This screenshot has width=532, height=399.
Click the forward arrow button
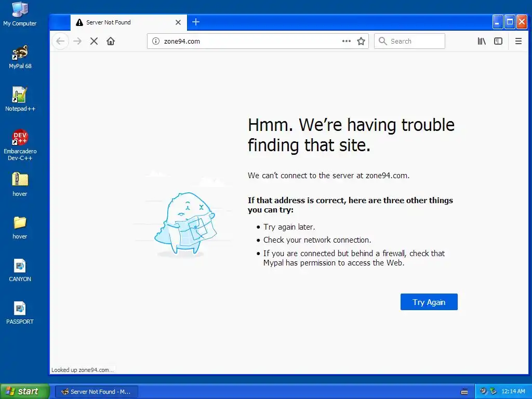(x=77, y=41)
